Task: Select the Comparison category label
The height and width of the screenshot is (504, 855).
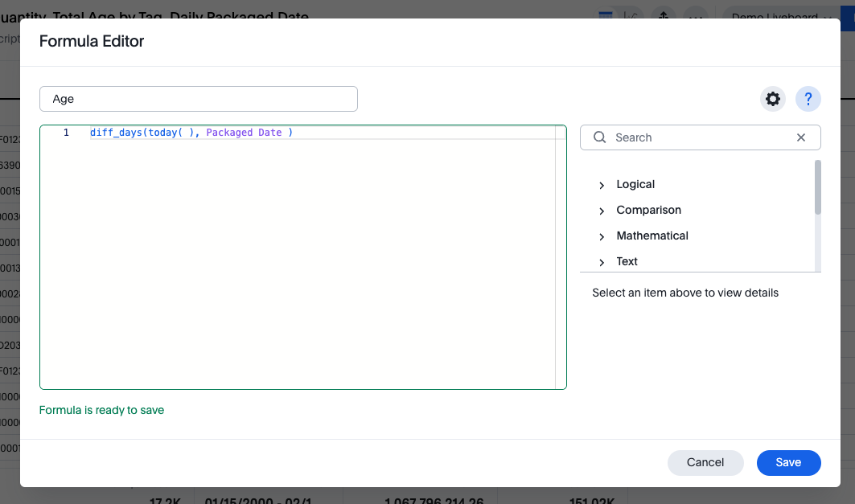Action: point(648,210)
